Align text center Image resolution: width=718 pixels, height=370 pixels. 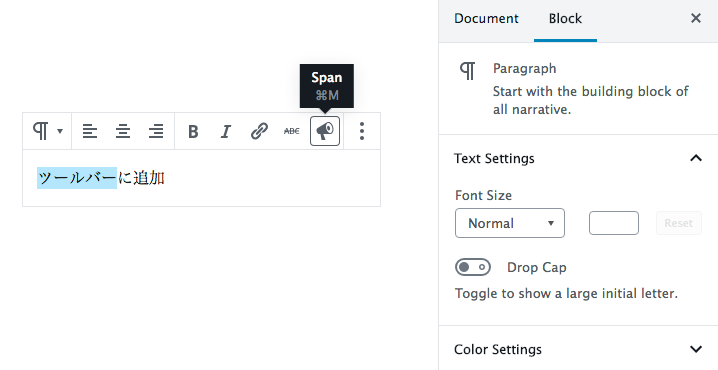coord(123,131)
